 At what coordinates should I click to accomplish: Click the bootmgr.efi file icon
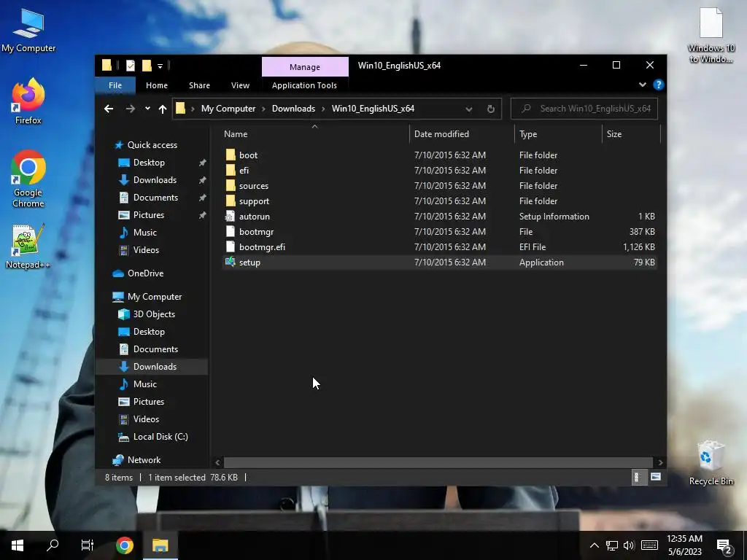(231, 246)
